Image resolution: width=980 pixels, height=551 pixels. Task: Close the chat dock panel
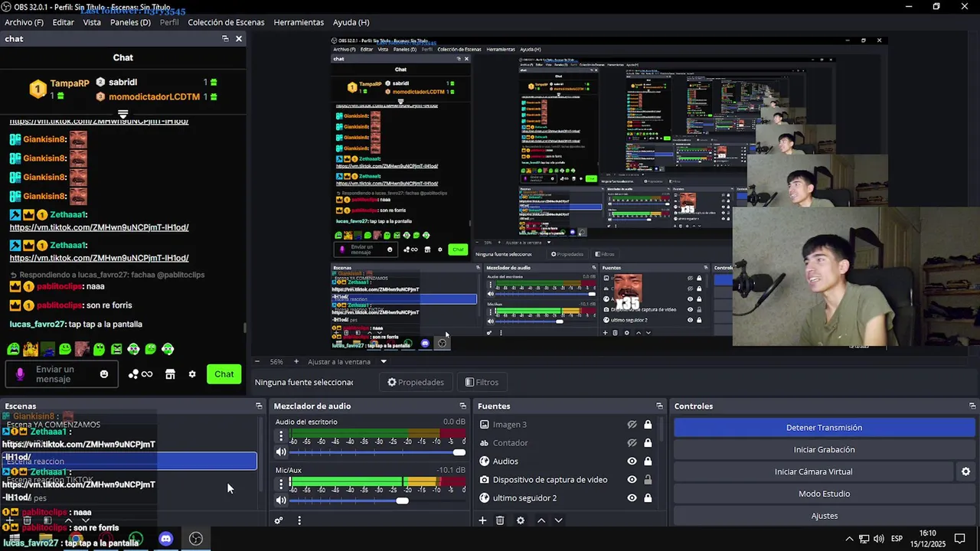tap(239, 38)
